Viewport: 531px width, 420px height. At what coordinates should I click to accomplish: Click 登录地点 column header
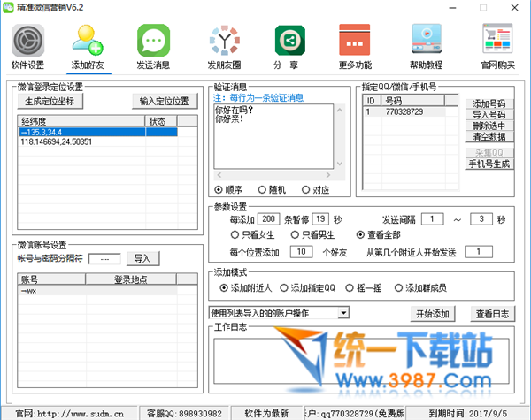point(131,279)
